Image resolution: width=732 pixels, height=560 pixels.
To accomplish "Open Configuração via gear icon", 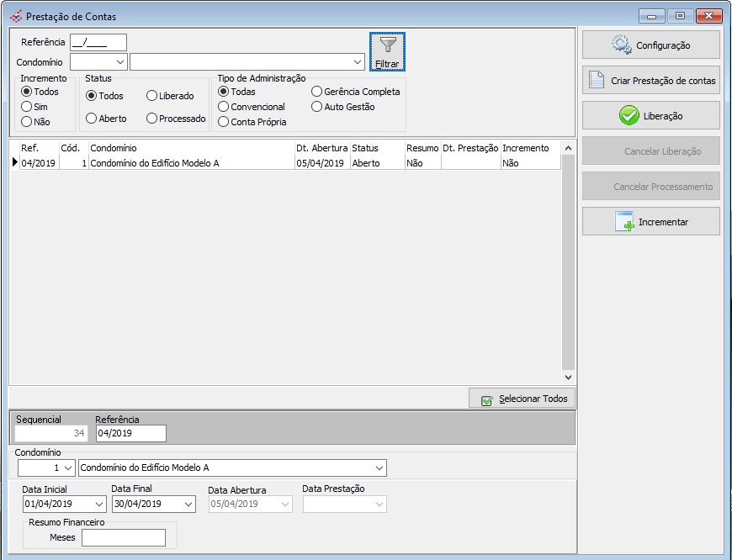I will 622,45.
